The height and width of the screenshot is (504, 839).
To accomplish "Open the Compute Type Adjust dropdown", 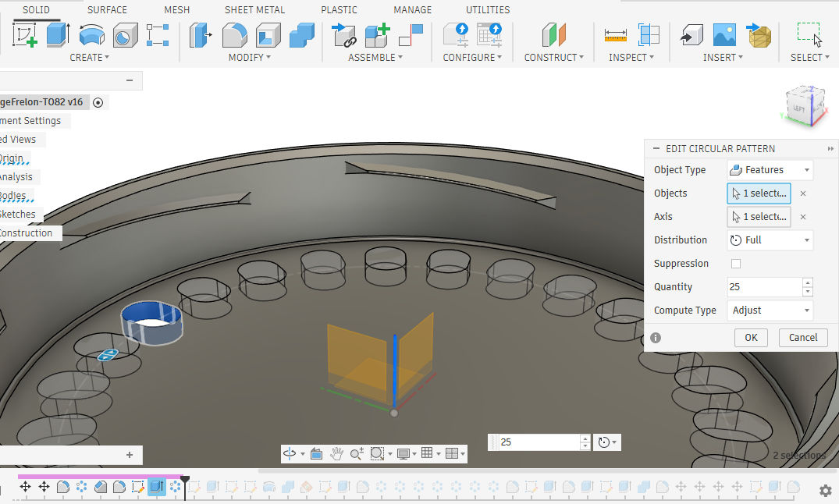I will point(770,311).
